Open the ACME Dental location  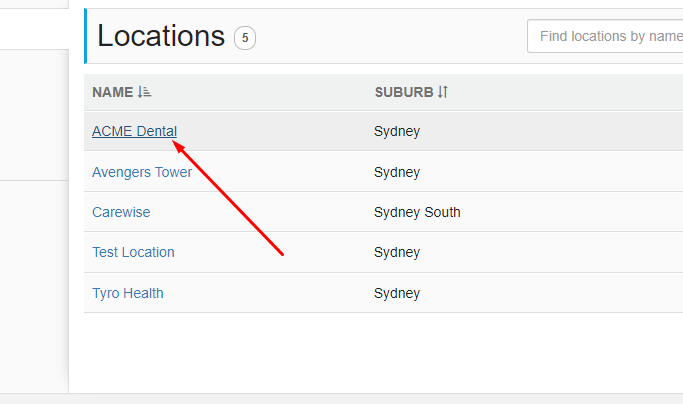pos(134,131)
